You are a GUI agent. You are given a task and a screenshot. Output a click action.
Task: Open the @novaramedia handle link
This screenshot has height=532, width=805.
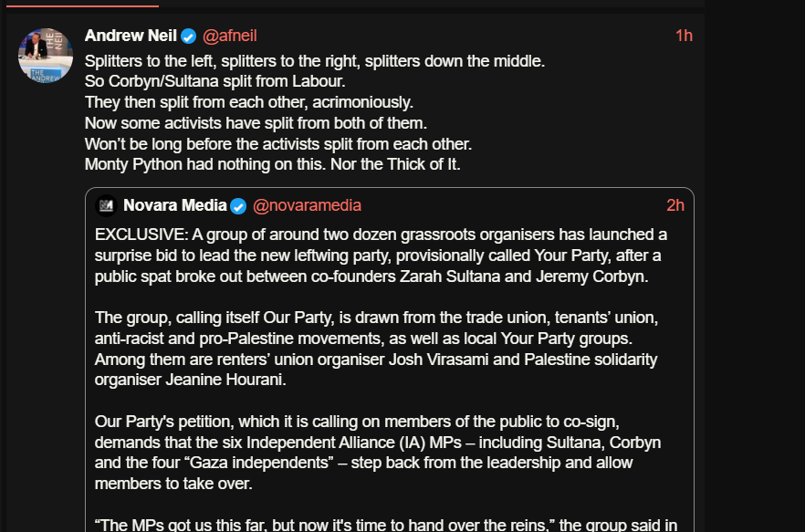pyautogui.click(x=307, y=205)
